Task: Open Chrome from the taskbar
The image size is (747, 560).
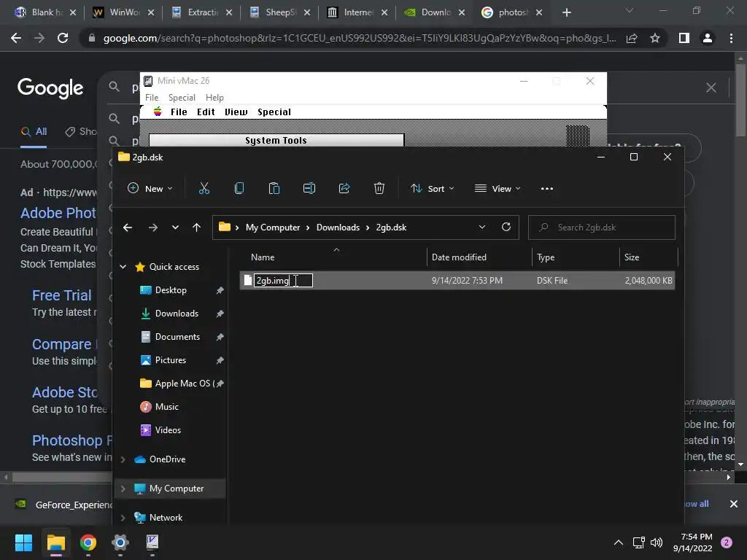Action: [88, 542]
